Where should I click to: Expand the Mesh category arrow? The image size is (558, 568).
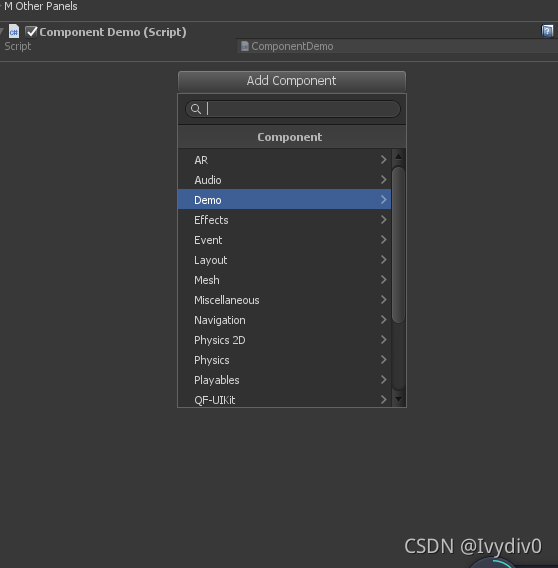click(383, 280)
